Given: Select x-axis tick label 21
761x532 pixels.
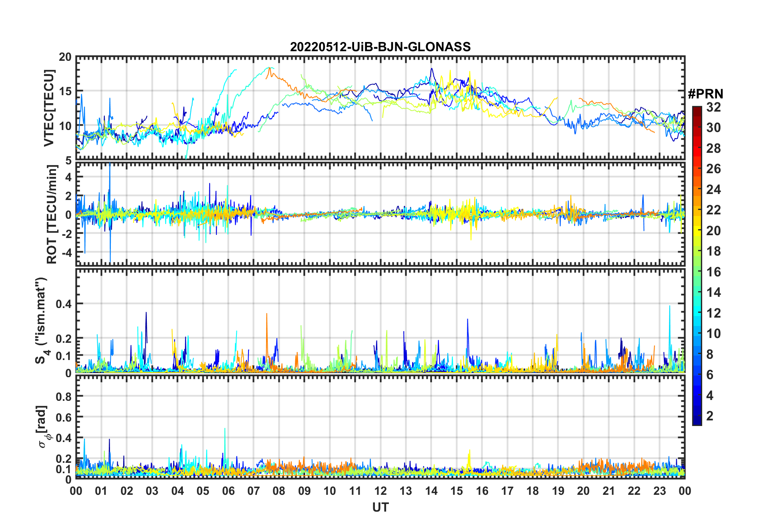Looking at the screenshot, I should pos(609,491).
